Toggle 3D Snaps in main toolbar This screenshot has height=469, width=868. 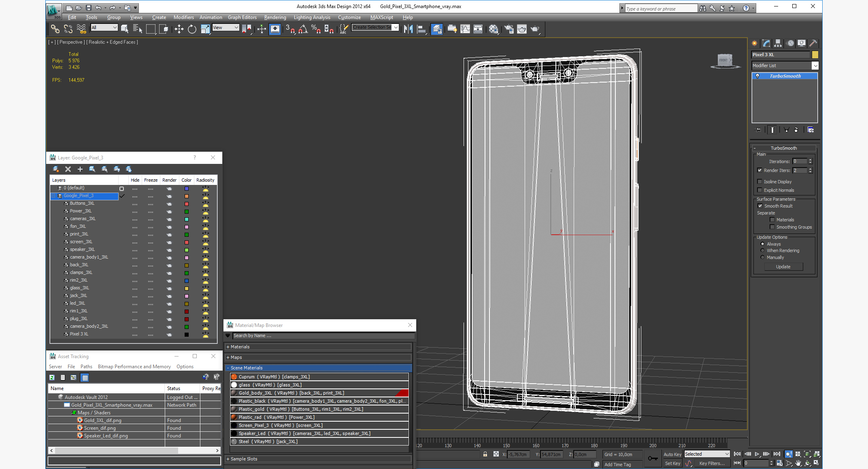click(290, 29)
